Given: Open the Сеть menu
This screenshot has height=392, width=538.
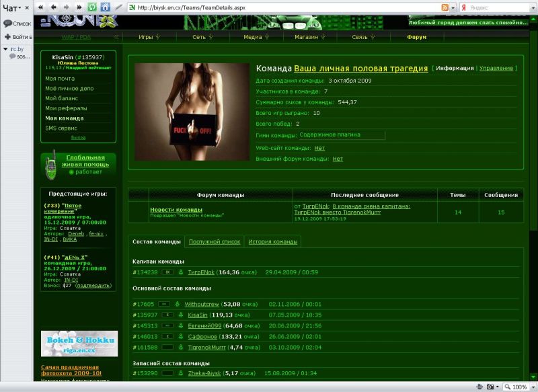Looking at the screenshot, I should point(203,37).
